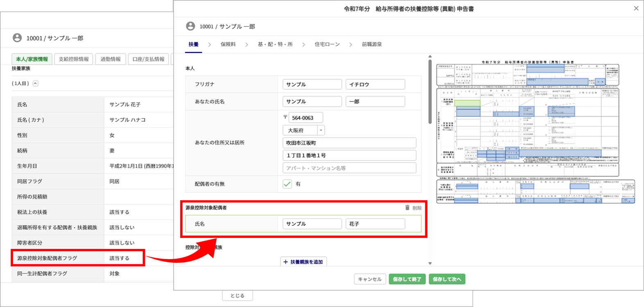Click the user avatar icon in the background panel

point(17,38)
